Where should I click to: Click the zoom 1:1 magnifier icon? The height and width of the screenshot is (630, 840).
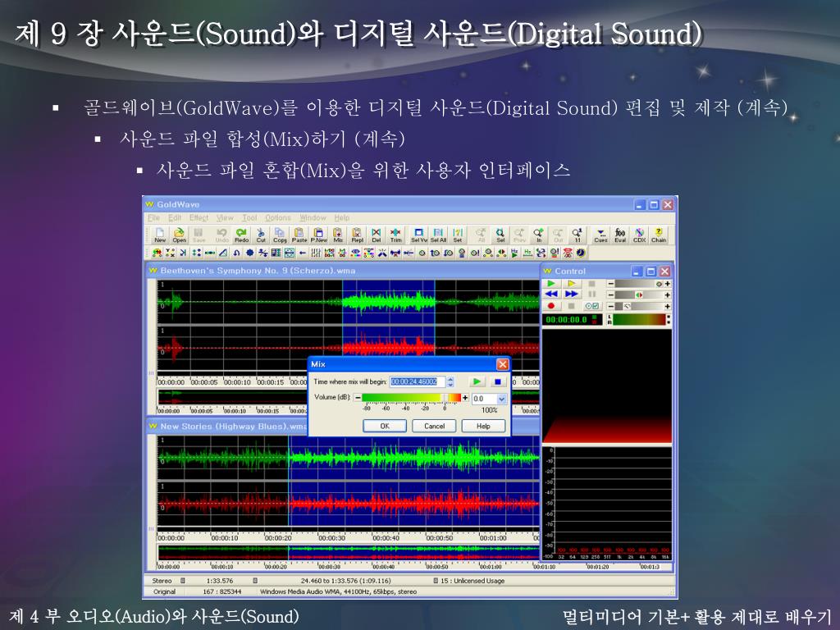click(577, 235)
